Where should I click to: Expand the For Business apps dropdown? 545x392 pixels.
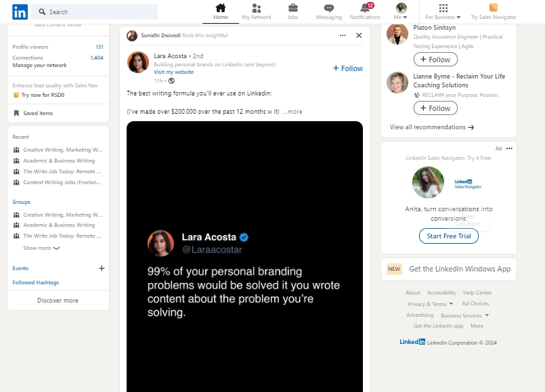click(x=443, y=12)
